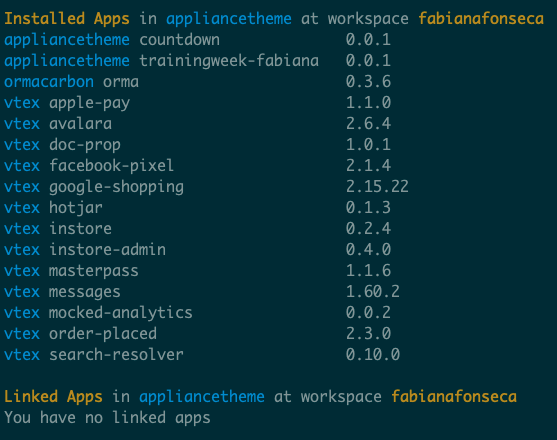Click version '1.1.0' of apple-pay
Screen dimensions: 557x440
pyautogui.click(x=368, y=102)
